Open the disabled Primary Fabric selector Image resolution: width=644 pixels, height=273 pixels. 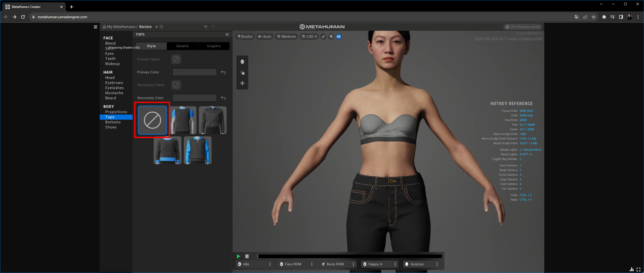pos(176,59)
